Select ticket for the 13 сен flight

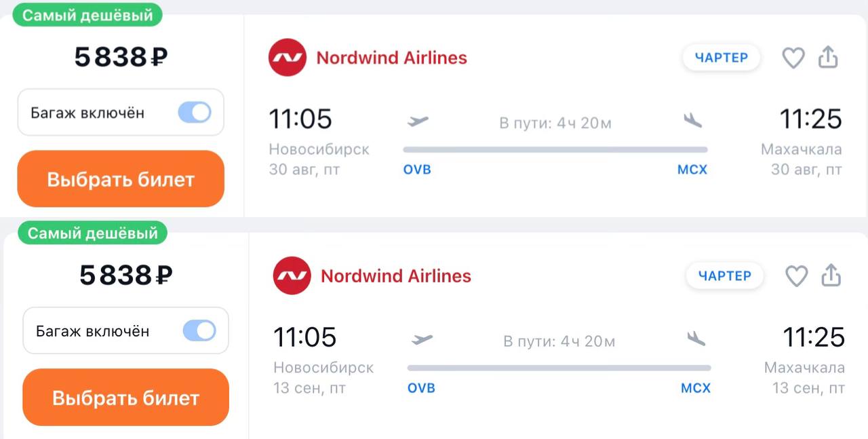[x=125, y=398]
